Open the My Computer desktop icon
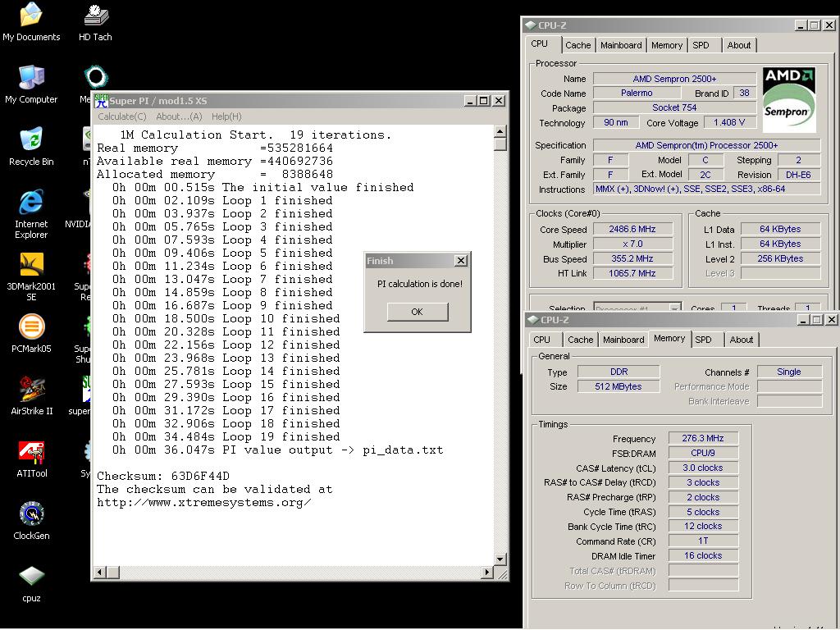840x630 pixels. coord(31,84)
